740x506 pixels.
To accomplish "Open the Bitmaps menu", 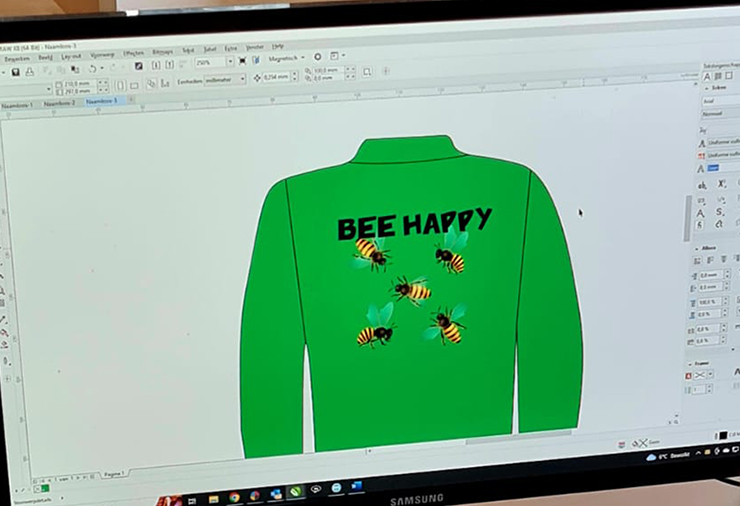I will [x=162, y=51].
